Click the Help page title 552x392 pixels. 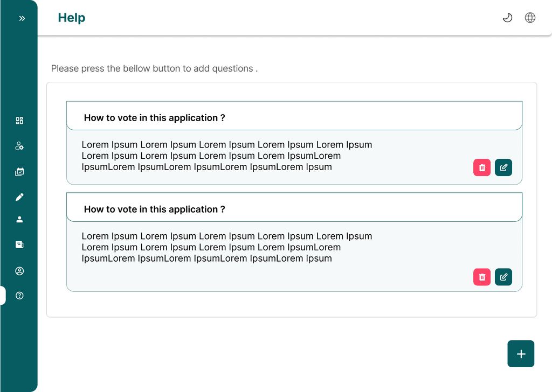(72, 18)
